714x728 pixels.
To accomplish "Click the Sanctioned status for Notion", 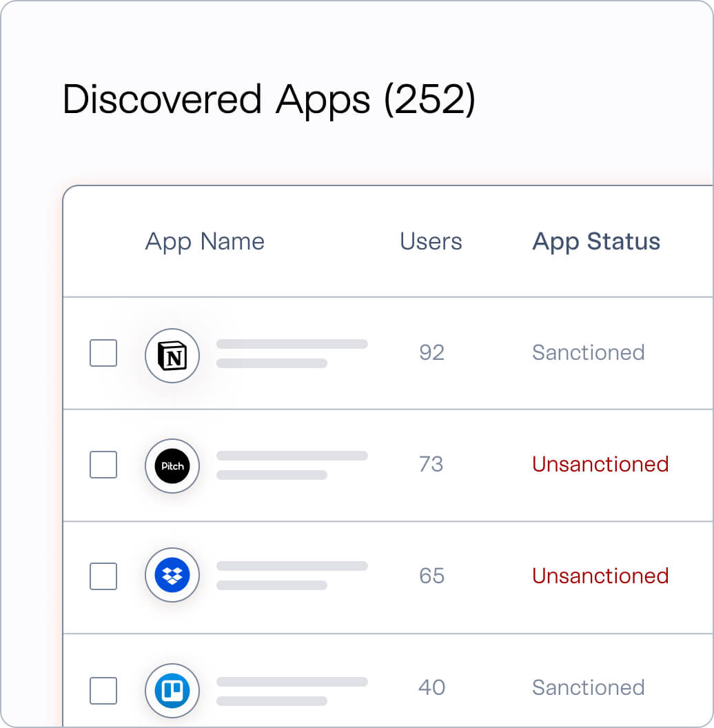I will (588, 352).
